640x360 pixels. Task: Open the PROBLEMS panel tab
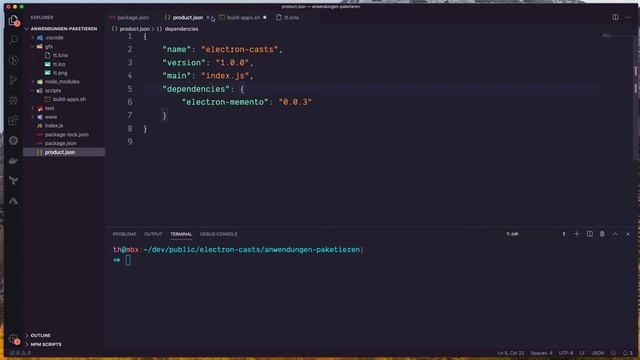124,234
